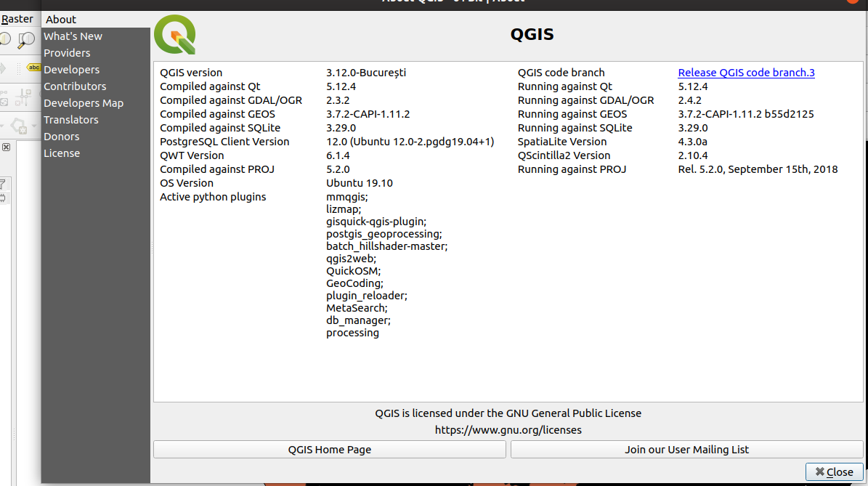Click the 'Compiled against GDAL/OGR' value 2.3.2

tap(338, 100)
